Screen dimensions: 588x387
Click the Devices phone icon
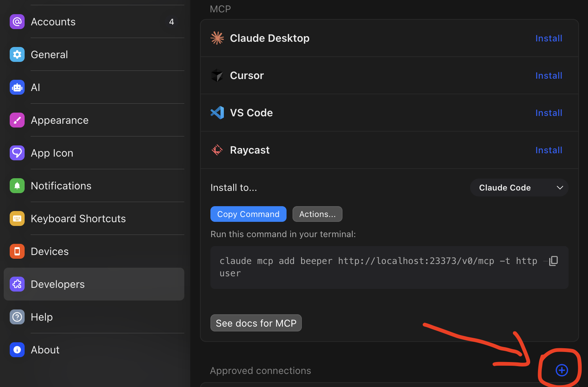[17, 251]
